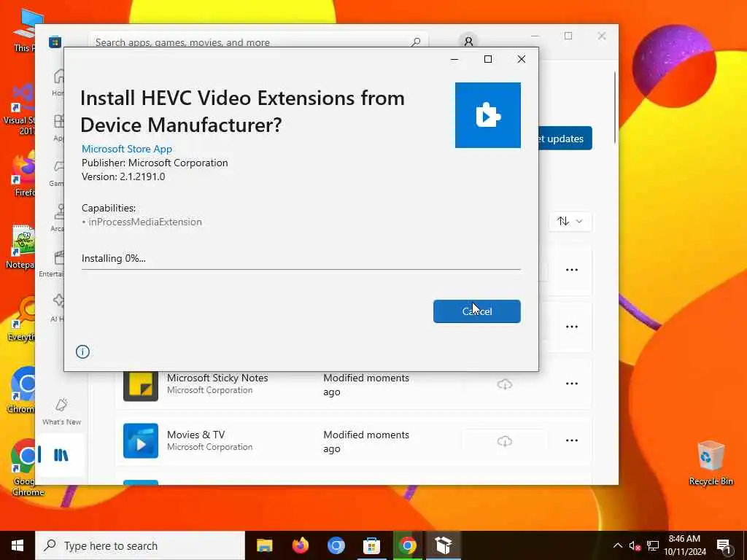Open more options for Microsoft Sticky Notes
Viewport: 747px width, 560px height.
point(572,384)
